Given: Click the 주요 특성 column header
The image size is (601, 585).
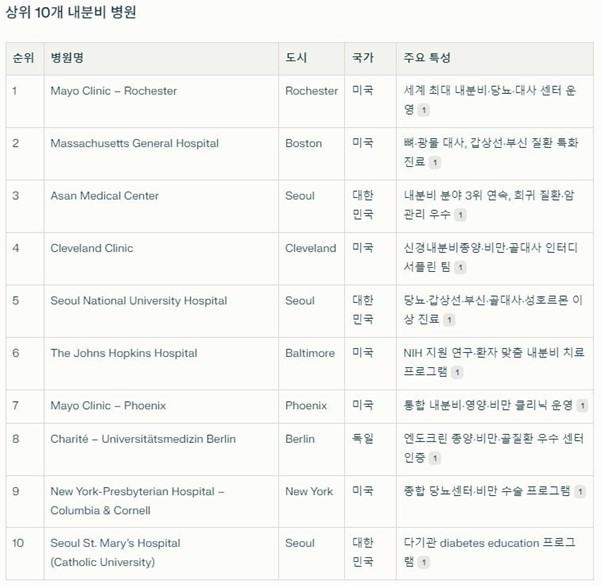Looking at the screenshot, I should coord(427,58).
